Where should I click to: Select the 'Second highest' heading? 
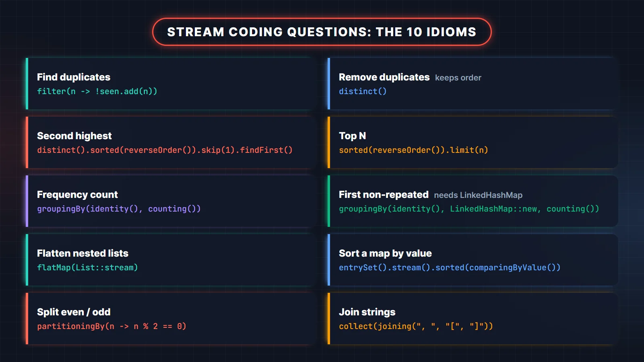coord(74,136)
